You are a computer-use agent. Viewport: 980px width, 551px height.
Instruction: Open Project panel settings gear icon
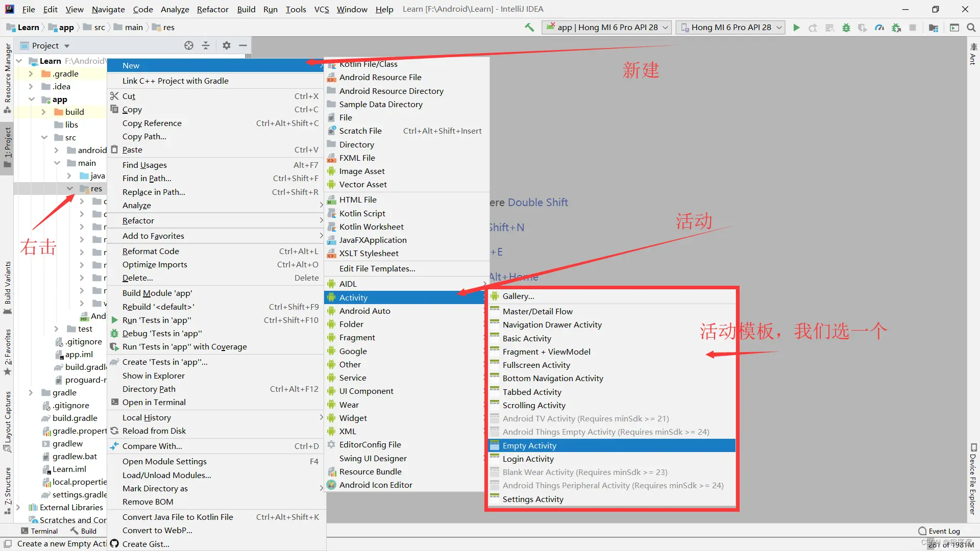click(x=227, y=45)
